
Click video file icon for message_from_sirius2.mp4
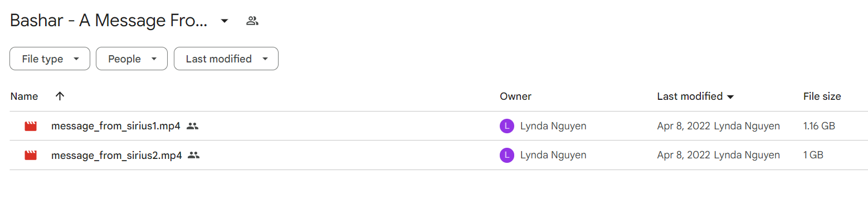31,155
